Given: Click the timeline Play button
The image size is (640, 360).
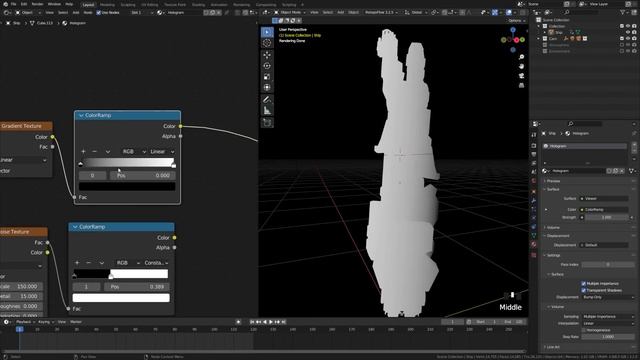Looking at the screenshot, I should 271,322.
